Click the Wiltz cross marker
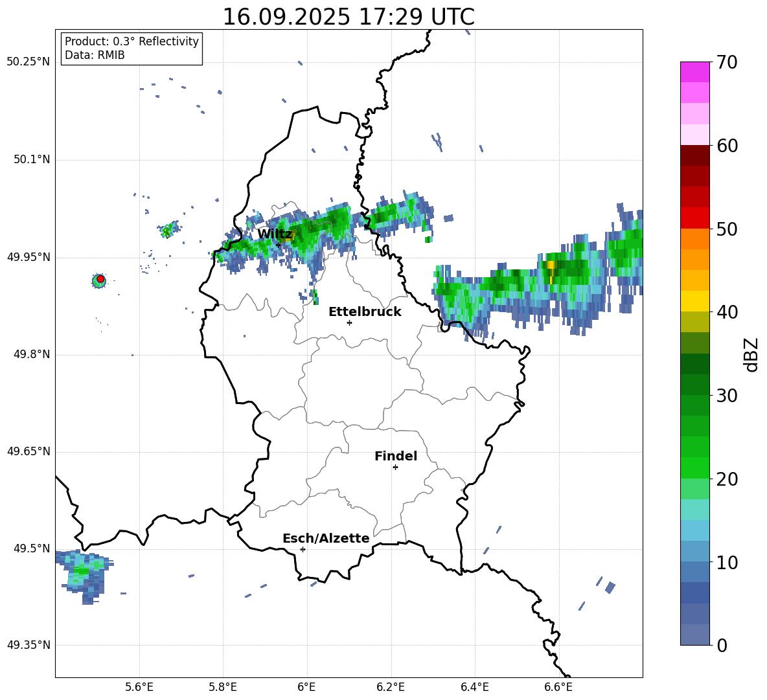The width and height of the screenshot is (767, 700). click(279, 244)
